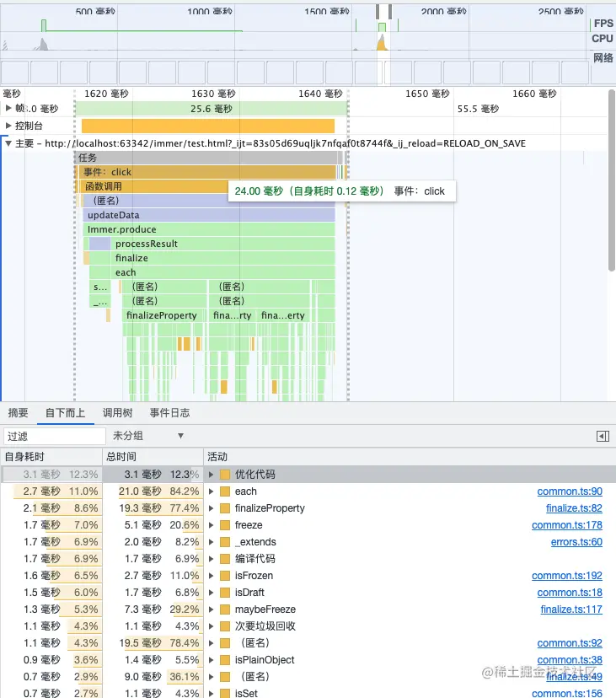
Task: Click the FPS overview label
Action: point(603,23)
